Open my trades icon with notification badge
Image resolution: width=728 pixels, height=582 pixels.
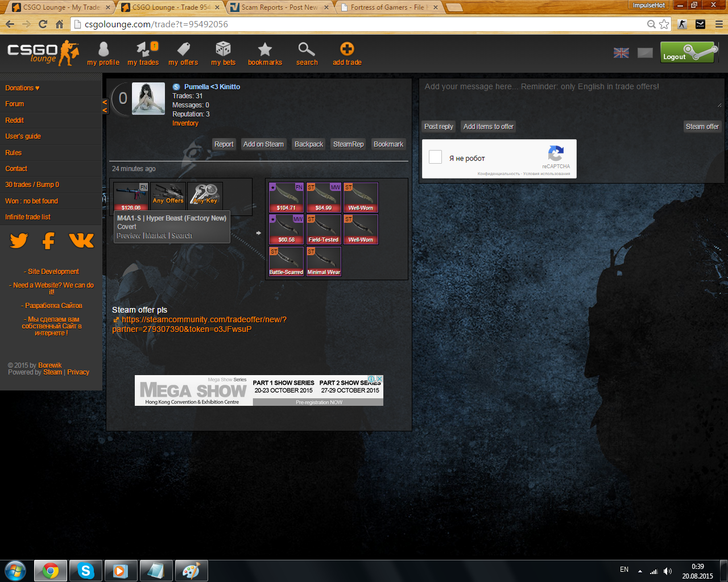point(143,50)
